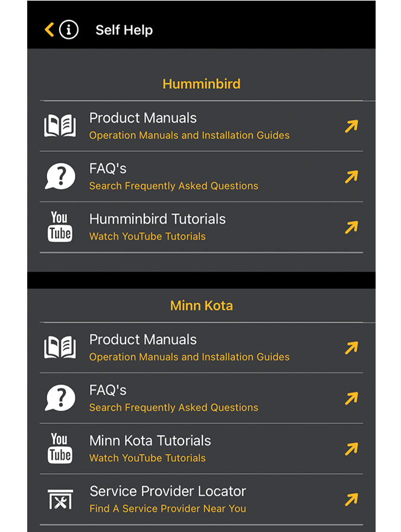
Task: Select the Humminbird section header
Action: [201, 84]
